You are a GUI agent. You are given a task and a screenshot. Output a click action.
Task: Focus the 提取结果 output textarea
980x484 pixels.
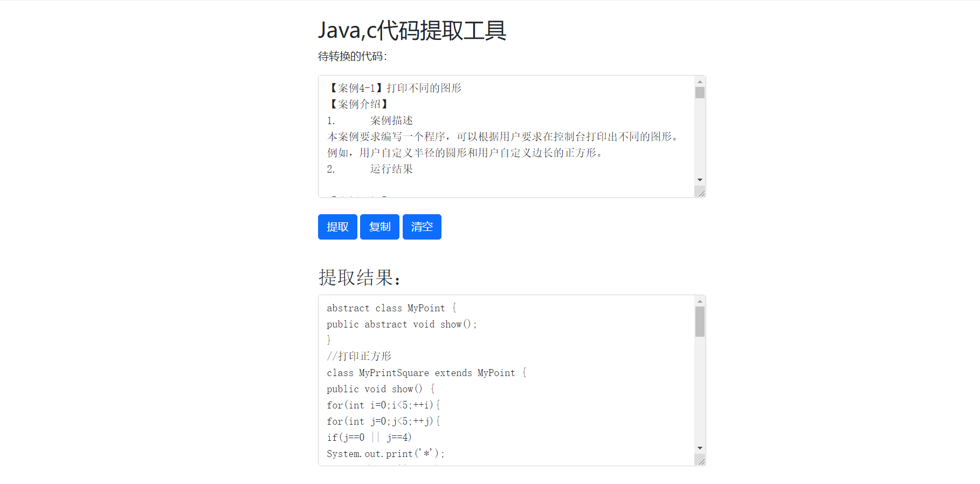point(512,380)
